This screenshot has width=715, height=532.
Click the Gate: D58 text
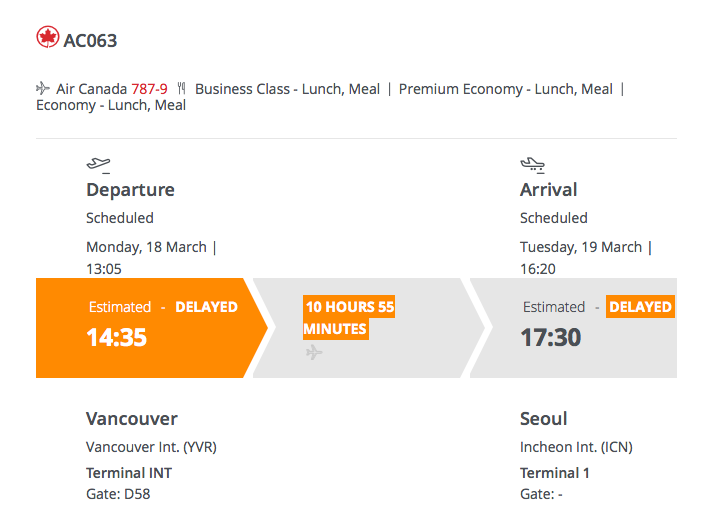[118, 494]
